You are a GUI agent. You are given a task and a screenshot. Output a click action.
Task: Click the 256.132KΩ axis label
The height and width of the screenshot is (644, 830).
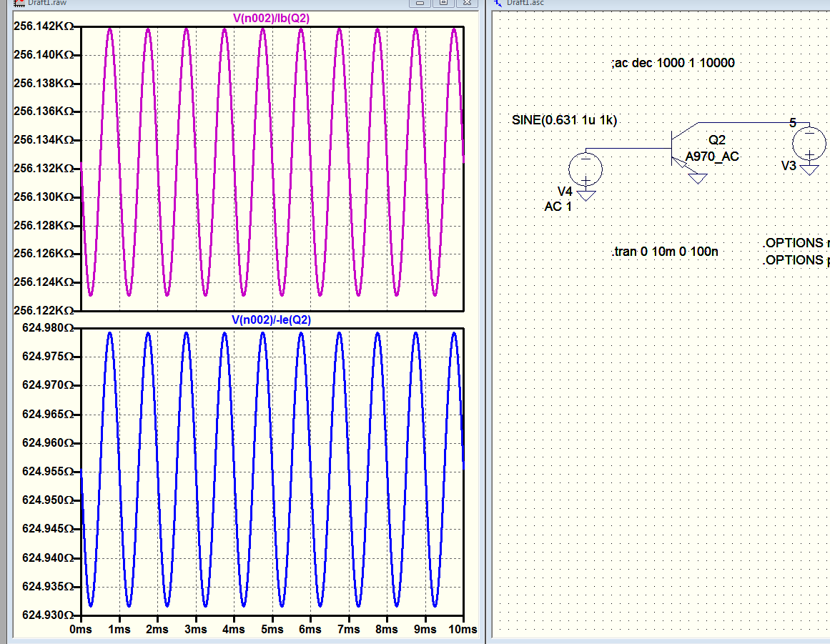pyautogui.click(x=44, y=168)
